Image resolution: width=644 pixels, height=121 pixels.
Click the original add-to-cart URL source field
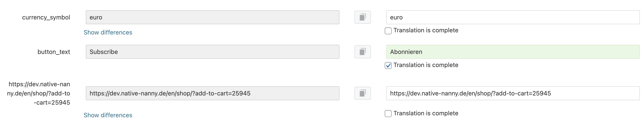point(212,93)
